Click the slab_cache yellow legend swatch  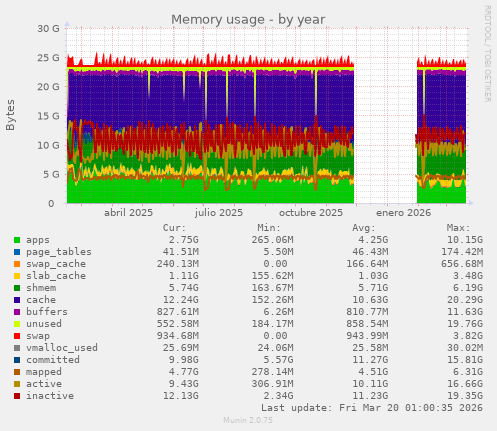click(x=17, y=276)
